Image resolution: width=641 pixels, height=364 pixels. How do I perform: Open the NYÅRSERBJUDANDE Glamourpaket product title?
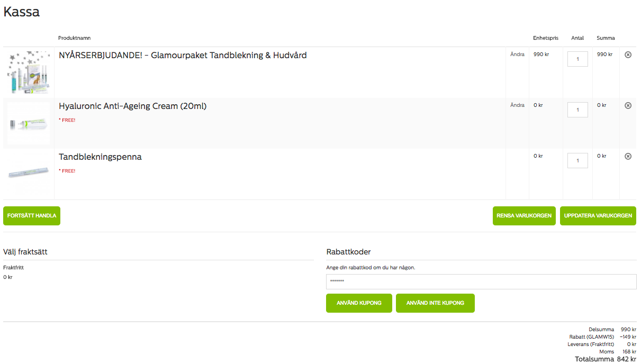[x=183, y=55]
